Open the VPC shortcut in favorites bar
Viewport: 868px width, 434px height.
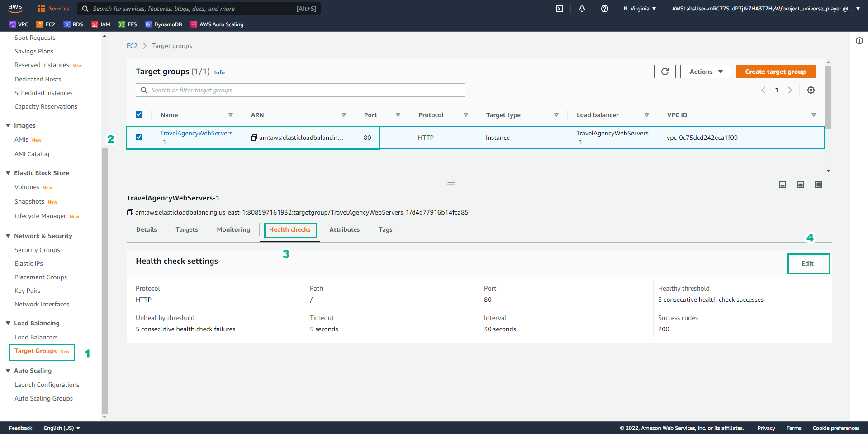pyautogui.click(x=19, y=24)
